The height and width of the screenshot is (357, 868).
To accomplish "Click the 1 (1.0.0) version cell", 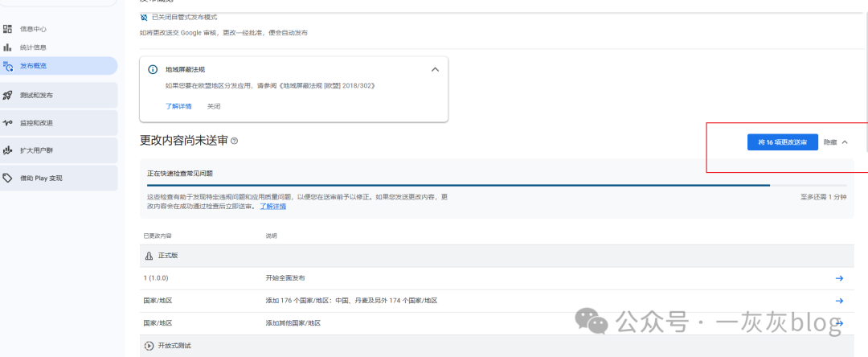I will (x=158, y=278).
